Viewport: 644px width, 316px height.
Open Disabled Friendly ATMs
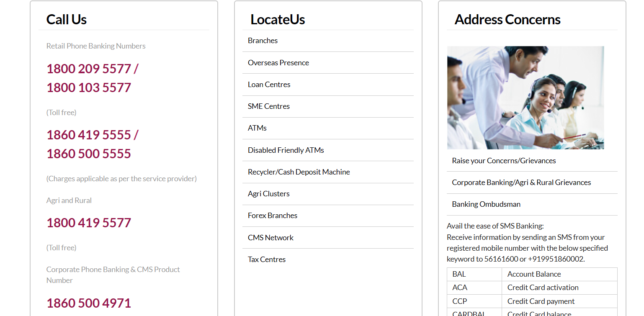(286, 150)
